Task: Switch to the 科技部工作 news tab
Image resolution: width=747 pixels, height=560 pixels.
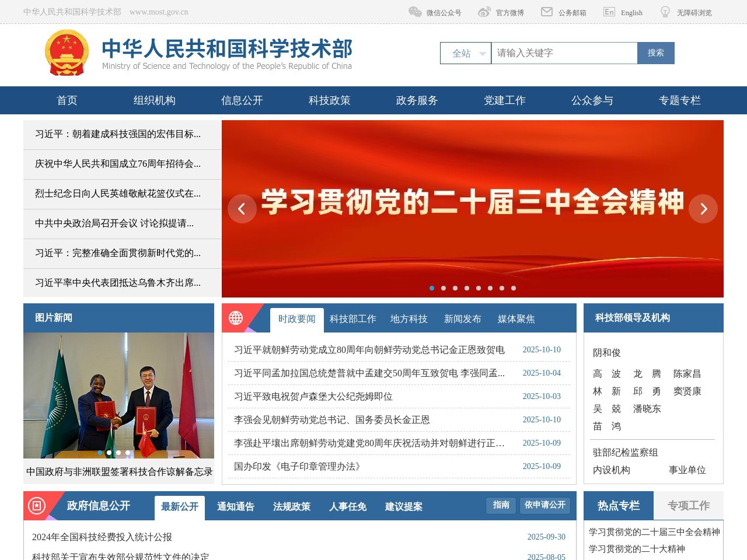Action: (352, 319)
